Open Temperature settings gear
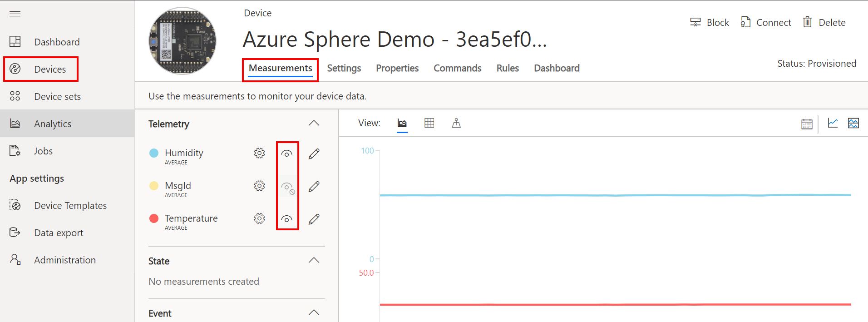The height and width of the screenshot is (322, 868). pos(259,218)
